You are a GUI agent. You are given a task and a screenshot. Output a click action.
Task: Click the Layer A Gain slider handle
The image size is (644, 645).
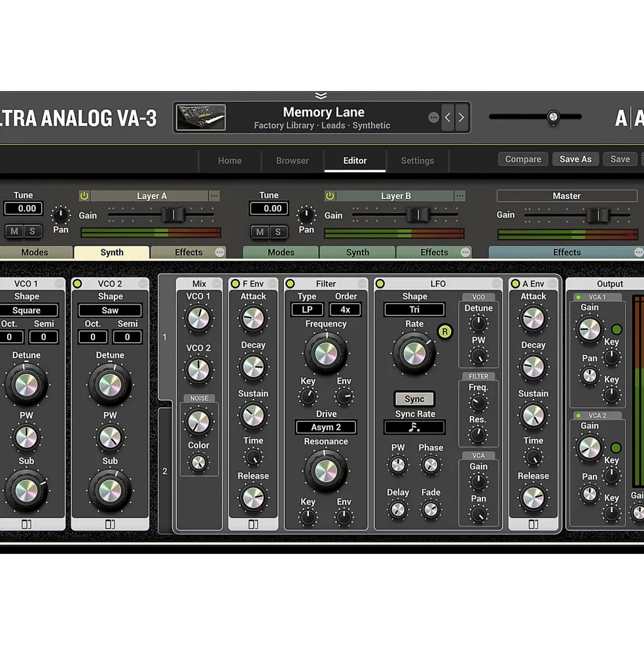pyautogui.click(x=173, y=214)
